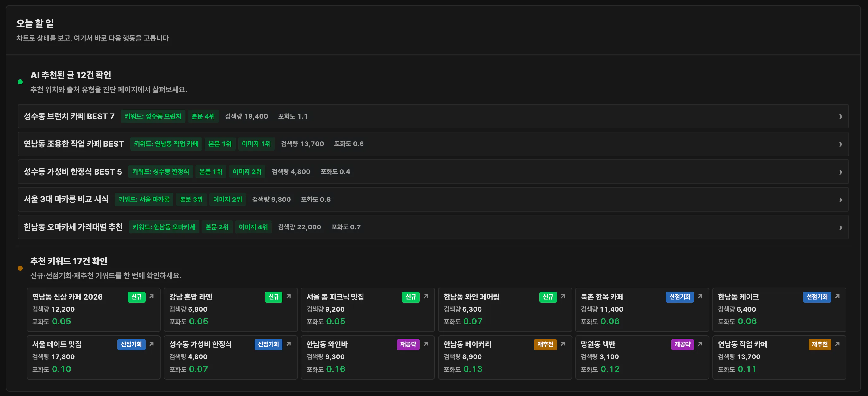Open the AI 추천된 글 12건 확인 heading

point(71,75)
